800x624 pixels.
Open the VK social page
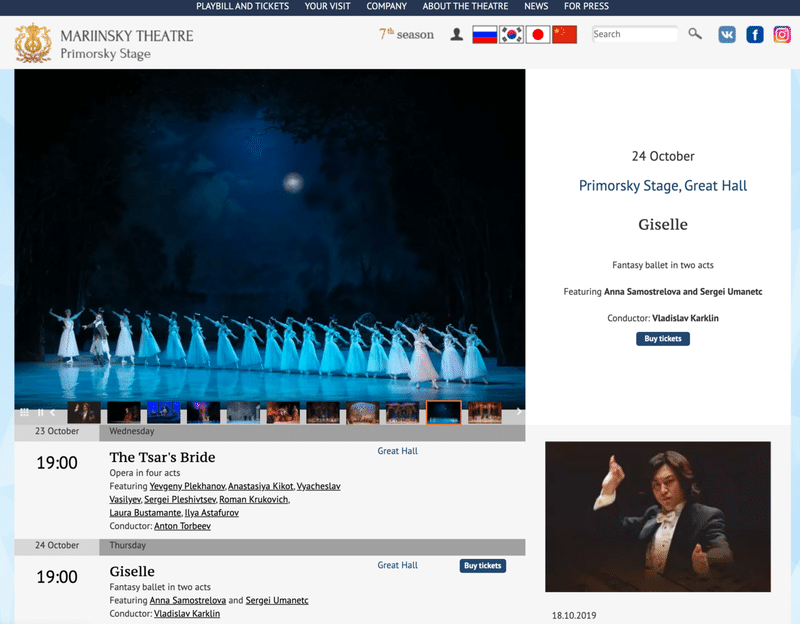point(727,35)
